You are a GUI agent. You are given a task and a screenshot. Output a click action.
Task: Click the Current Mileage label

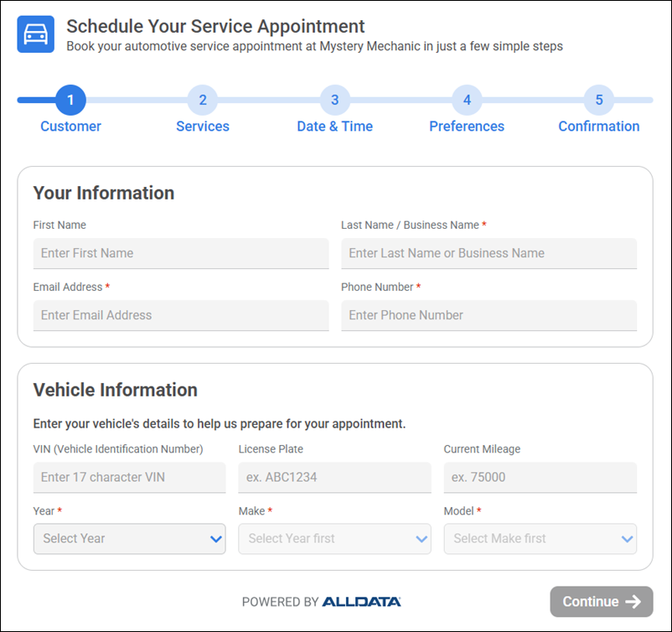point(482,449)
